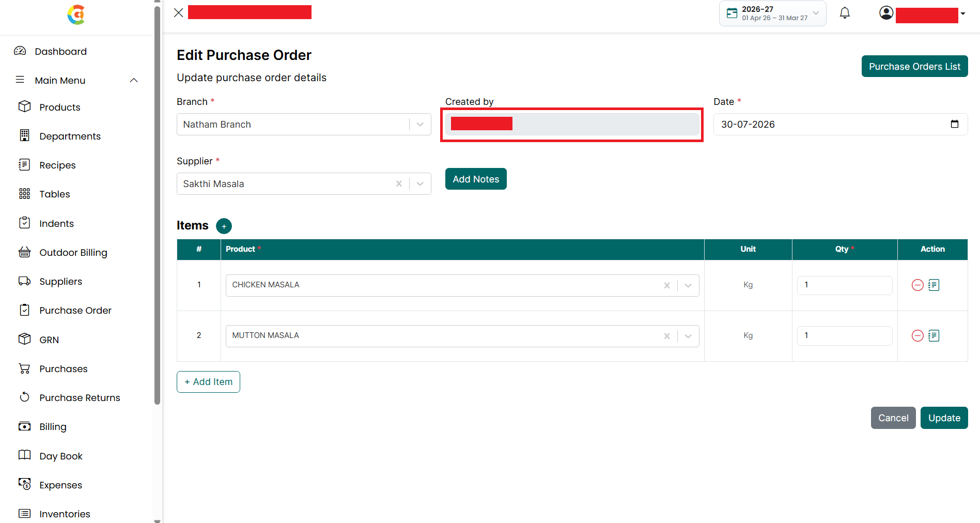
Task: Remove the MUTTON MASALA row
Action: click(x=917, y=336)
